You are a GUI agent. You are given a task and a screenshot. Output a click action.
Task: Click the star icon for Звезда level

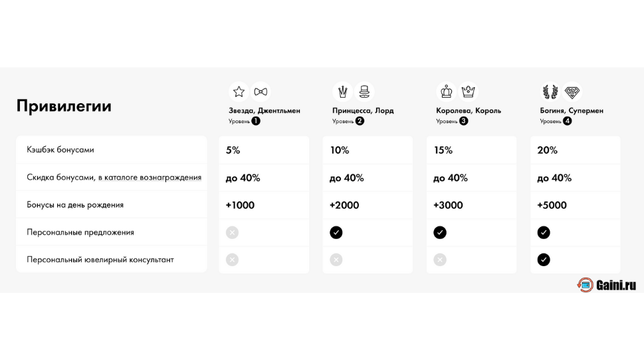pyautogui.click(x=239, y=92)
